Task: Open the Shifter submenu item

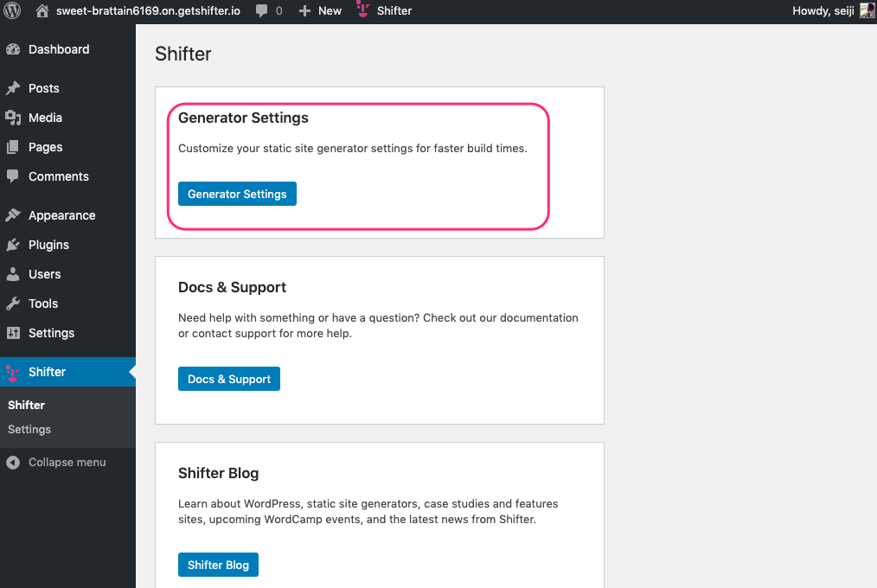Action: point(26,405)
